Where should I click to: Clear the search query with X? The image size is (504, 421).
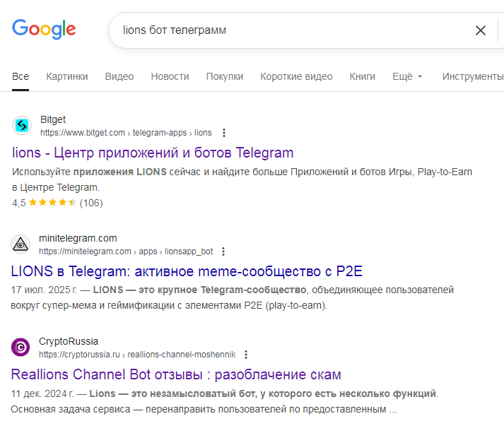pyautogui.click(x=481, y=30)
